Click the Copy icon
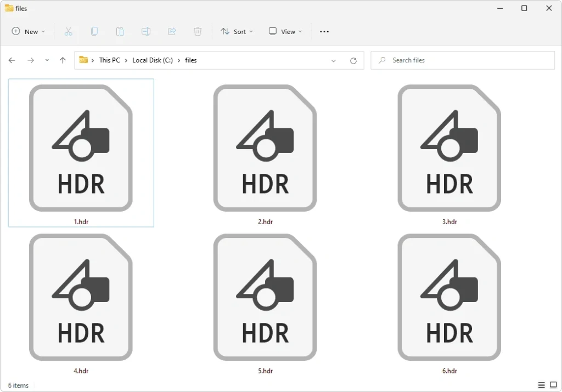Viewport: 562px width, 392px height. [94, 31]
